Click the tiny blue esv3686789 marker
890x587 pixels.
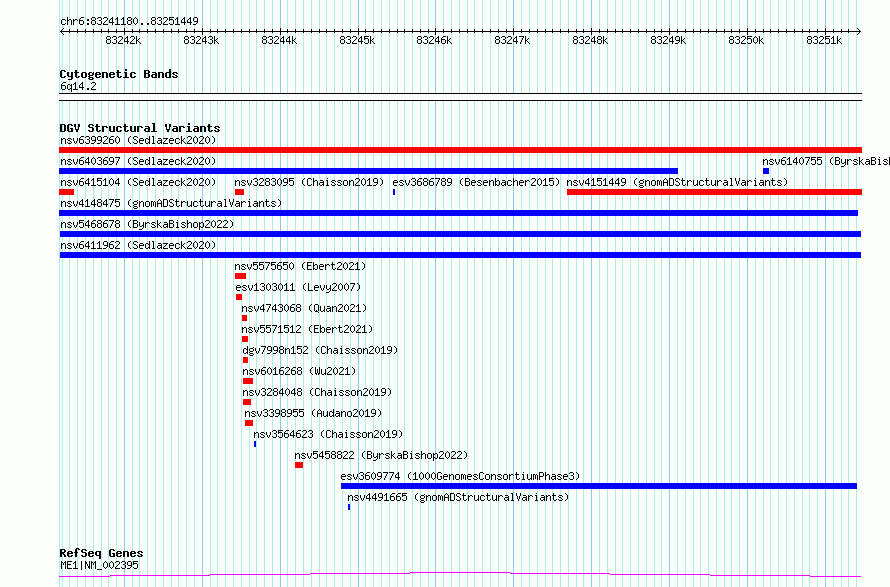[x=394, y=192]
